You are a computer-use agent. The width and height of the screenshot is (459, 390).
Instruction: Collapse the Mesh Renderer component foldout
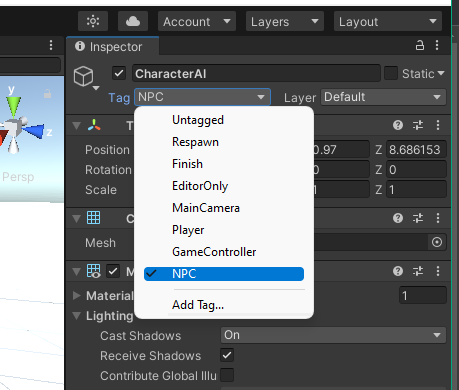click(x=77, y=271)
